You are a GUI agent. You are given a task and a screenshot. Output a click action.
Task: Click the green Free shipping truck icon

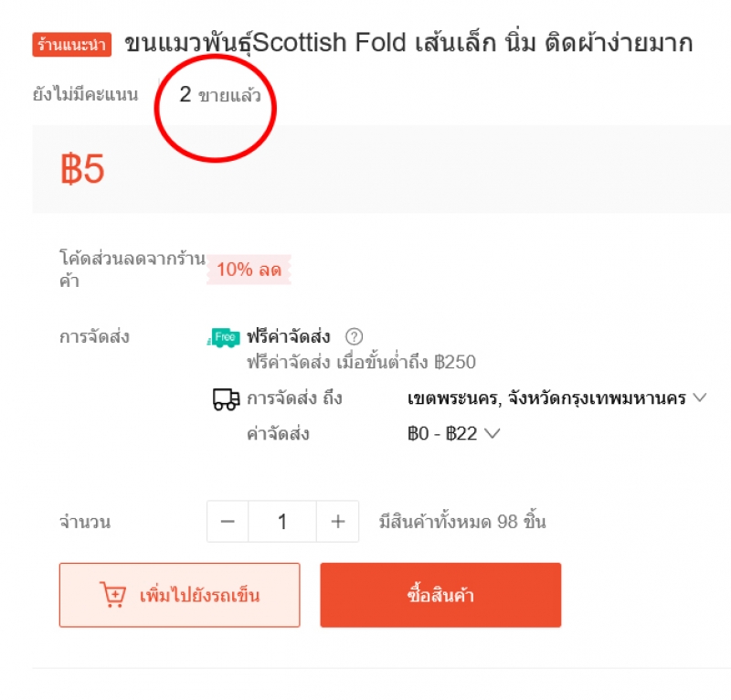pos(224,337)
